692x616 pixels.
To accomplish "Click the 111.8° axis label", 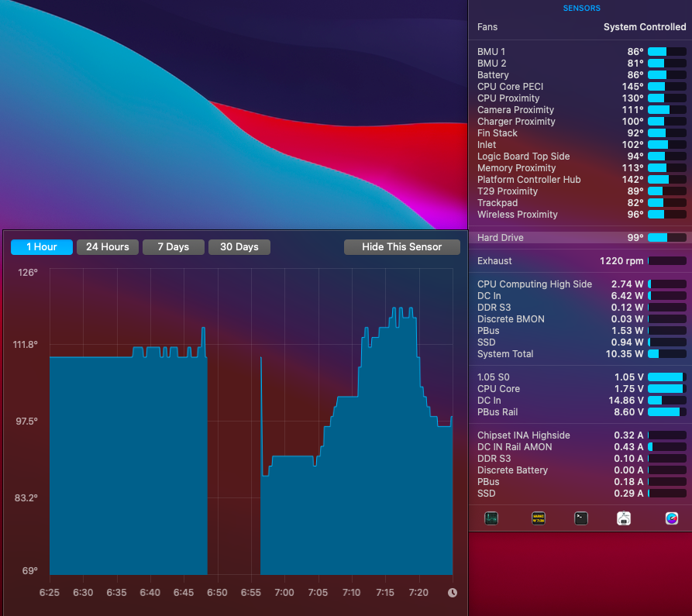I will [25, 345].
